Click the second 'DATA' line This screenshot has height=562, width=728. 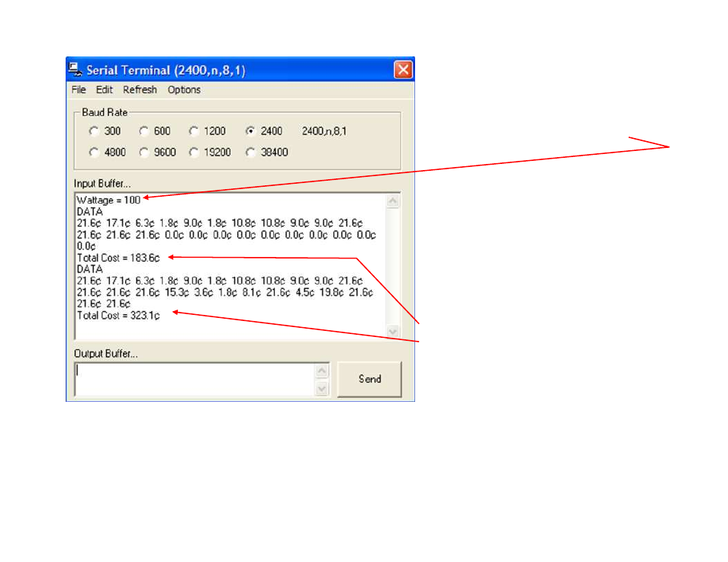coord(89,269)
